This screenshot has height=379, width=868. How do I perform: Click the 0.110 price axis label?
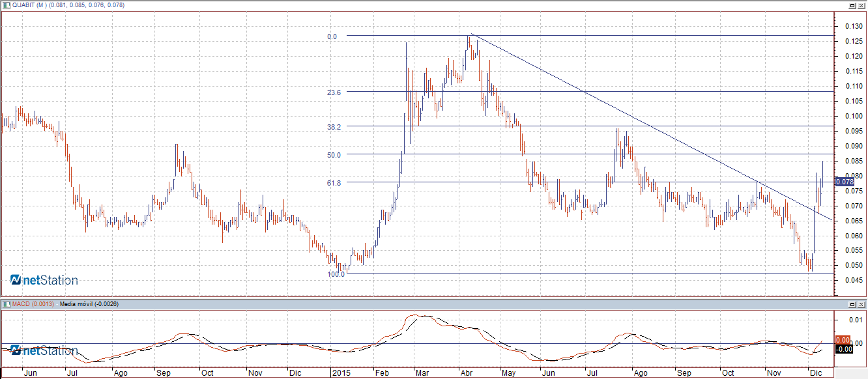pyautogui.click(x=854, y=86)
